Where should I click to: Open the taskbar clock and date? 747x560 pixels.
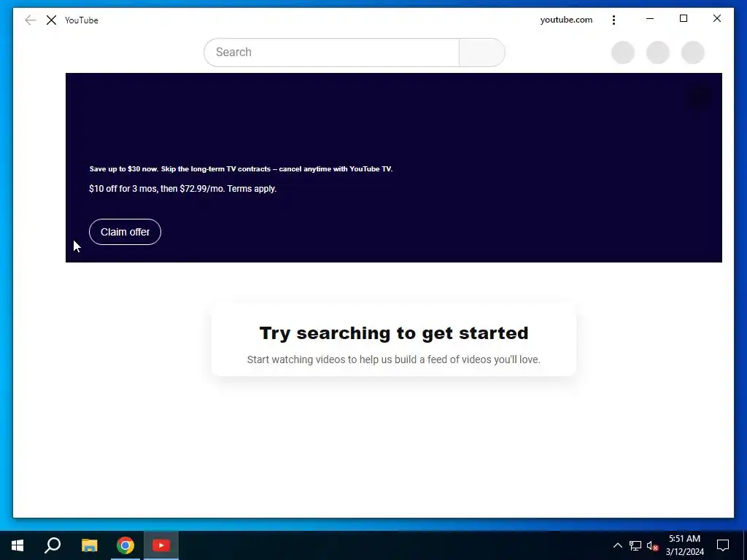[x=684, y=545]
